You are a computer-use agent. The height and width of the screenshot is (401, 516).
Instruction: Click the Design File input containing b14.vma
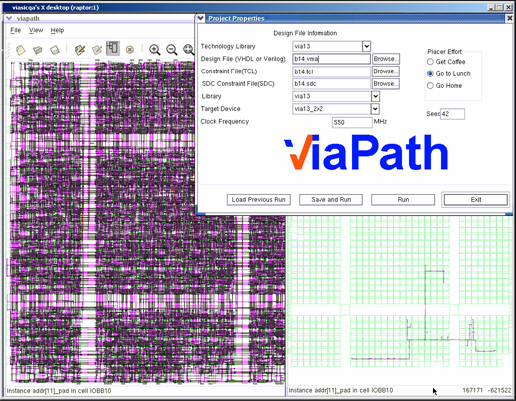(x=332, y=59)
